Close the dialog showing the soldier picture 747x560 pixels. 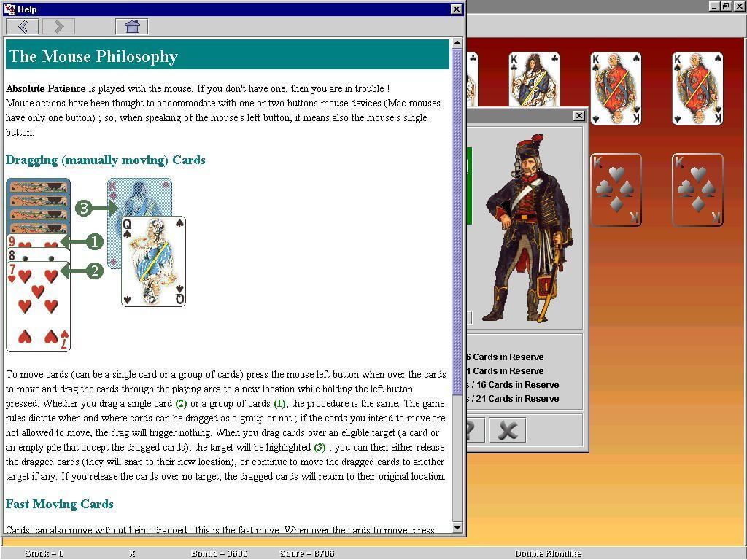point(578,116)
